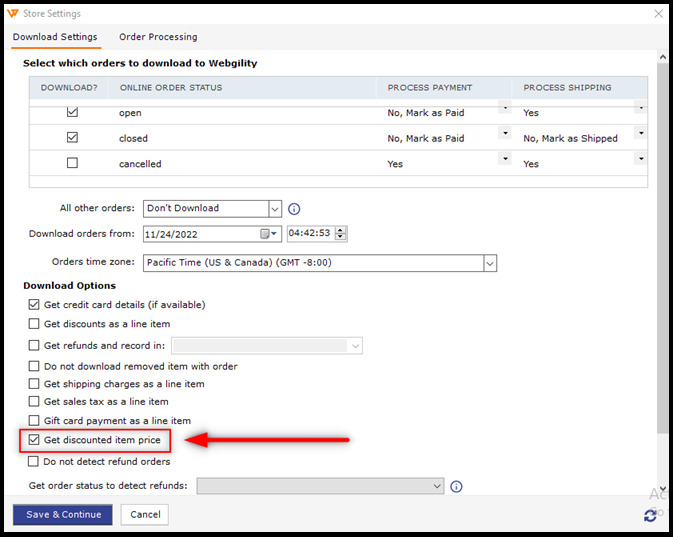Click Save & Continue button
673x537 pixels.
[x=63, y=515]
